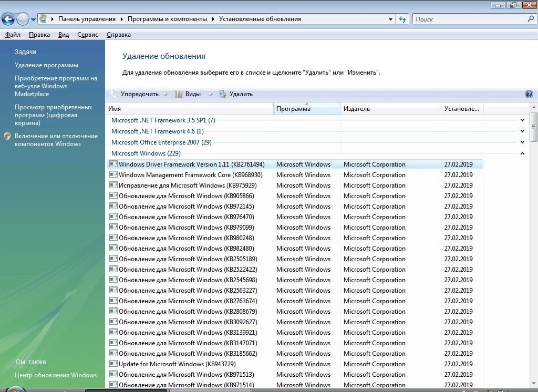Viewport: 538px width, 392px height.
Task: Open the Вид menu
Action: click(64, 35)
